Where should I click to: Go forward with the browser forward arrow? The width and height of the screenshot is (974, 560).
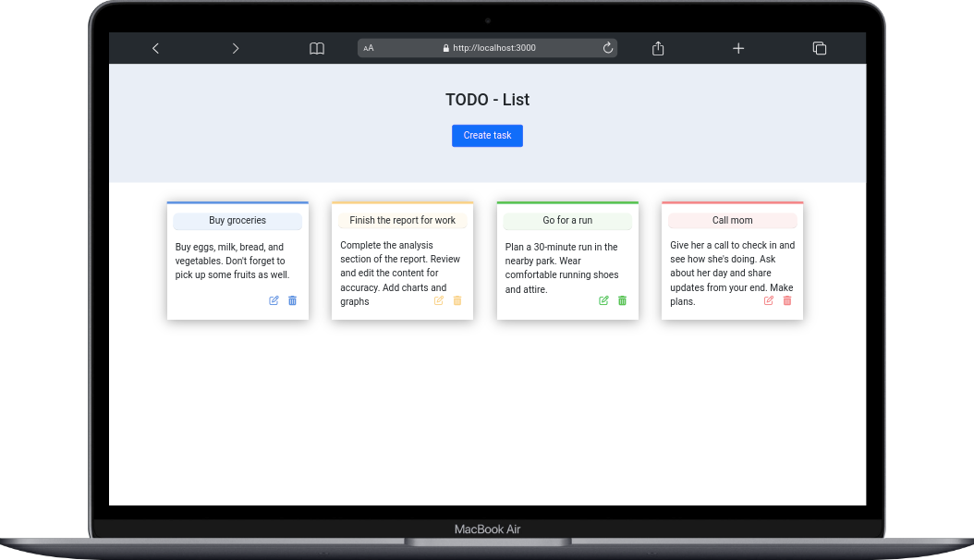pyautogui.click(x=236, y=48)
